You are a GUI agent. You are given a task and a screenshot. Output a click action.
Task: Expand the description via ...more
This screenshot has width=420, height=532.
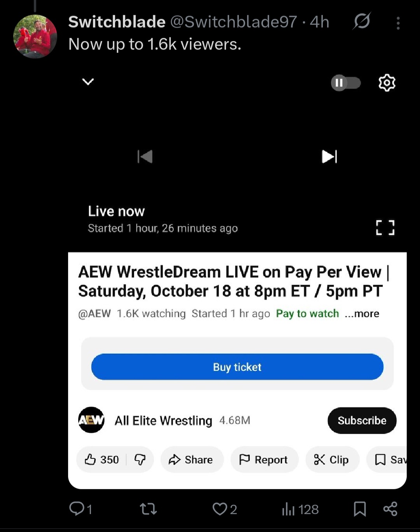(362, 314)
